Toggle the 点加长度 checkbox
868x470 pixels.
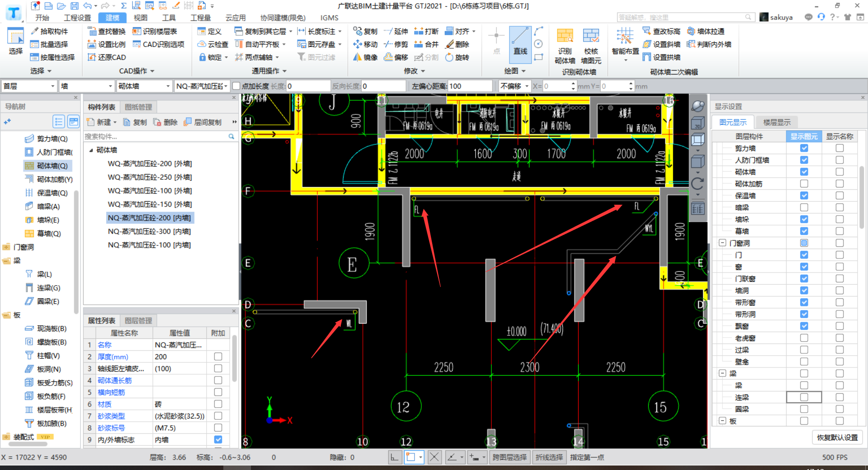tap(236, 86)
